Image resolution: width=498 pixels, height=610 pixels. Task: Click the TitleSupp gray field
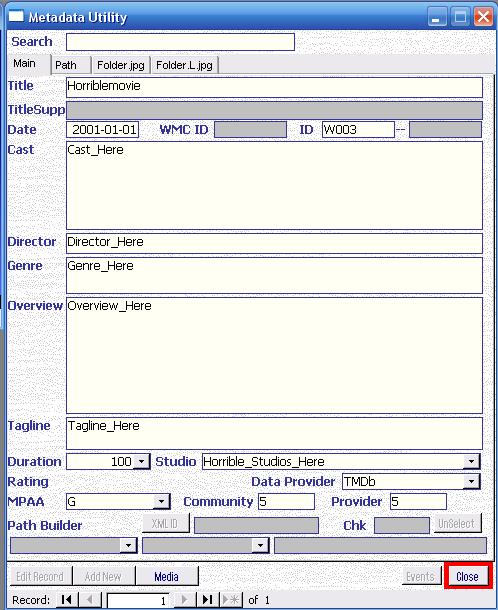click(274, 110)
